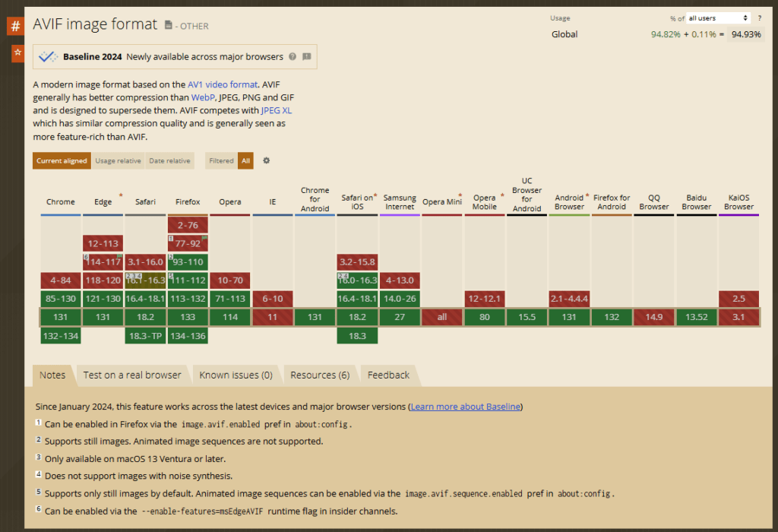Open the spec document icon beside the title
The width and height of the screenshot is (778, 532).
point(169,26)
